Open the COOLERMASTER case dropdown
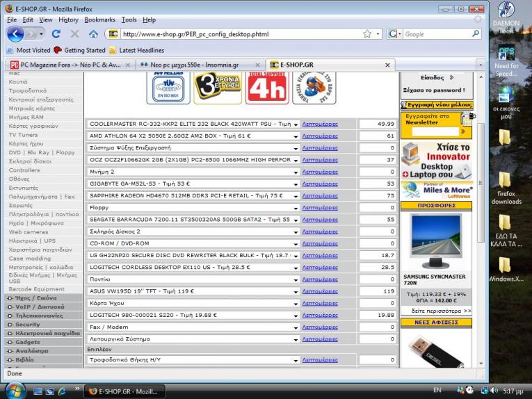This screenshot has height=399, width=532. [x=193, y=124]
